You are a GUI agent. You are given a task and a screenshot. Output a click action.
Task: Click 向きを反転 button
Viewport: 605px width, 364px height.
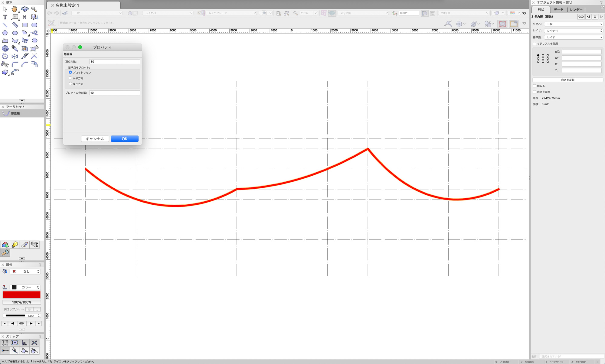[567, 80]
